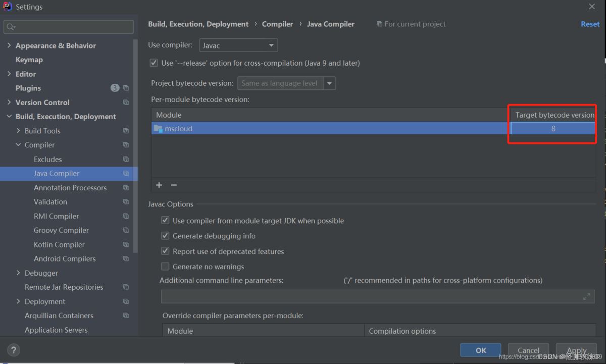Click the plus icon to add module
This screenshot has width=606, height=364.
(x=159, y=185)
